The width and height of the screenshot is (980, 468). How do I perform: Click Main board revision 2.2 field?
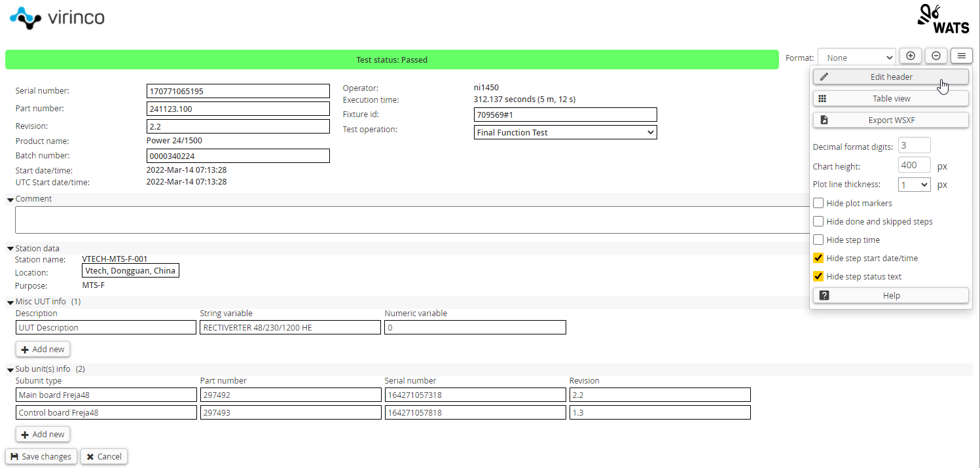tap(660, 395)
